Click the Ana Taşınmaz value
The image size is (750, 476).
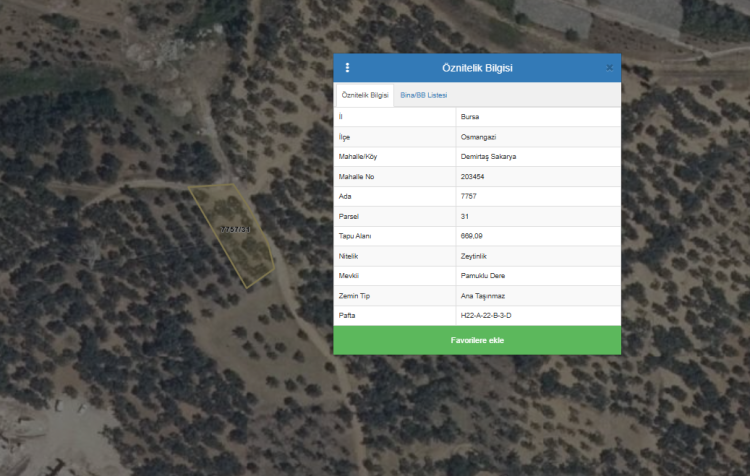point(481,295)
